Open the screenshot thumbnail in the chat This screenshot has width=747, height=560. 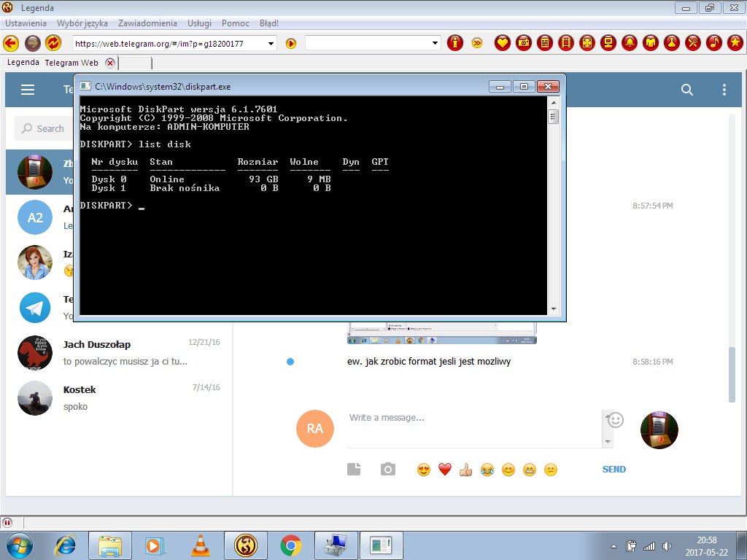click(x=441, y=332)
